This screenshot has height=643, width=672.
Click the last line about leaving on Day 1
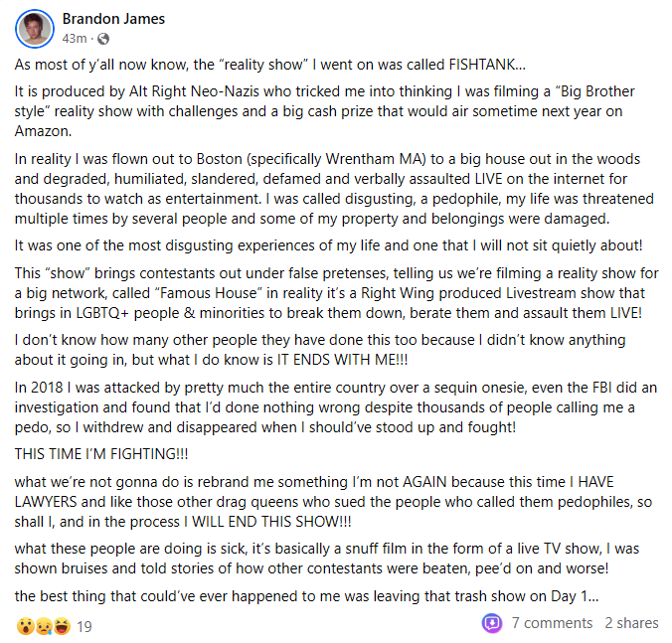tap(306, 596)
